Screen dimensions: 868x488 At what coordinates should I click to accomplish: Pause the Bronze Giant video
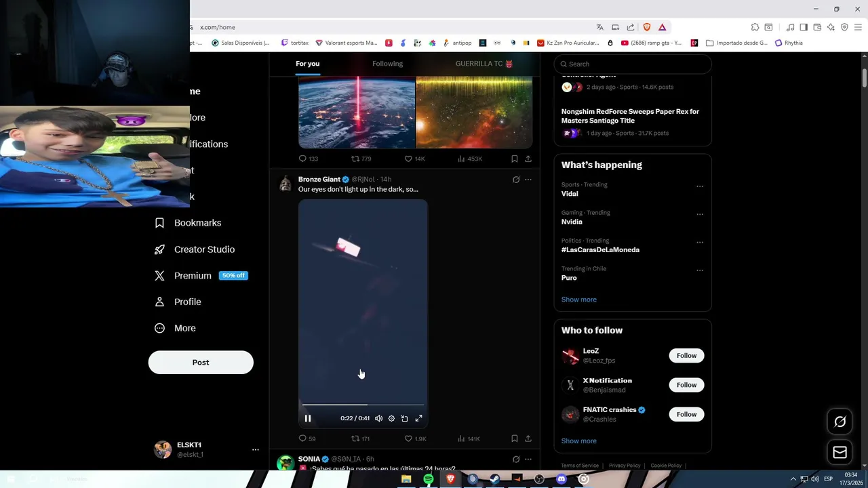pos(307,418)
